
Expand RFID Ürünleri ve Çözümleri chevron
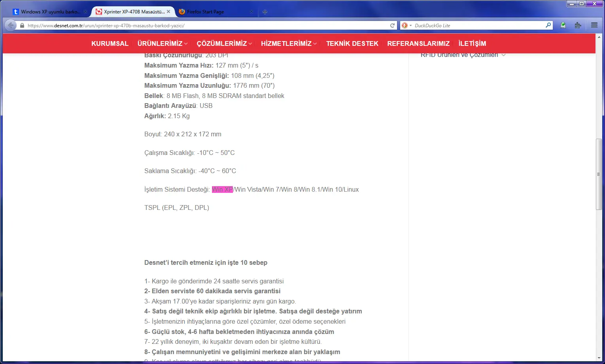point(503,55)
